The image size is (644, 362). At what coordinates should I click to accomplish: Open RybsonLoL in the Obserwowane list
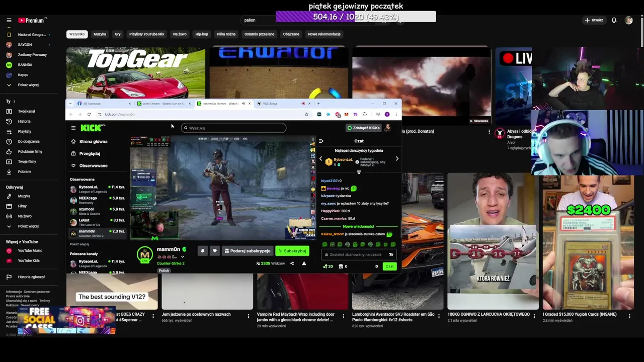tap(98, 189)
